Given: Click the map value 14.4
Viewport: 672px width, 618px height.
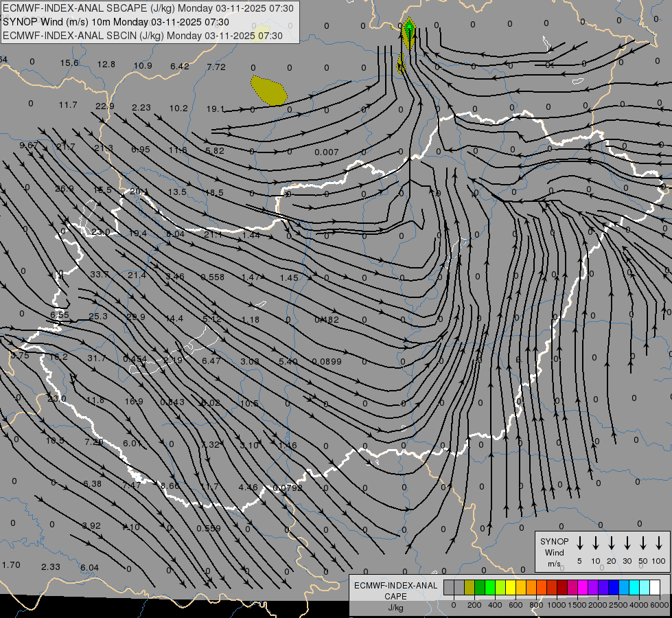Looking at the screenshot, I should click(174, 319).
